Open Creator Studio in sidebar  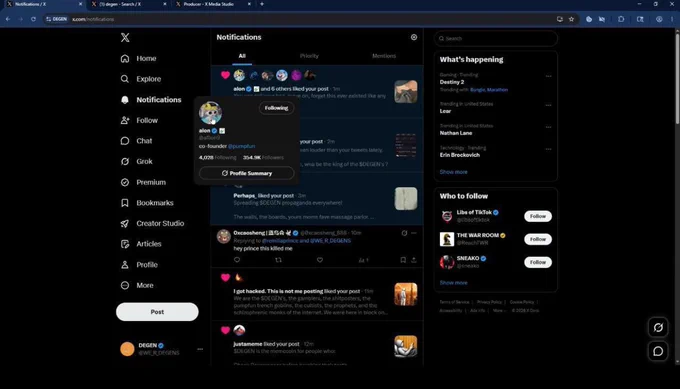(x=152, y=223)
